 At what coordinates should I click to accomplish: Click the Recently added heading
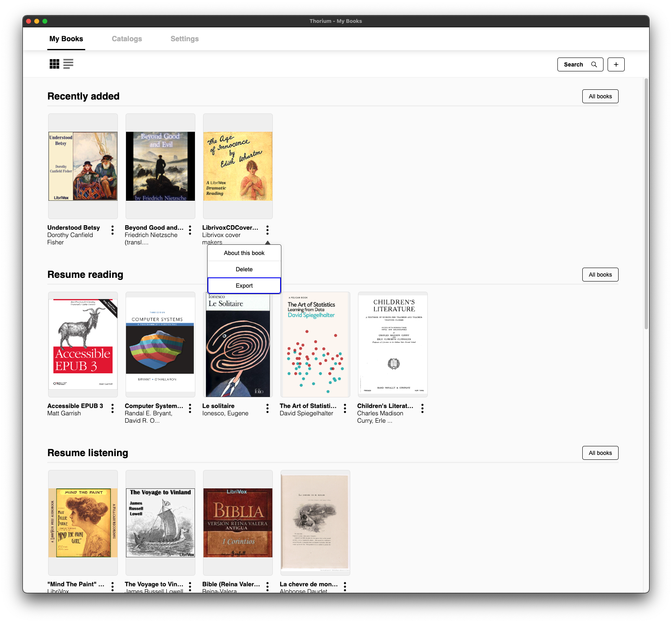tap(84, 96)
